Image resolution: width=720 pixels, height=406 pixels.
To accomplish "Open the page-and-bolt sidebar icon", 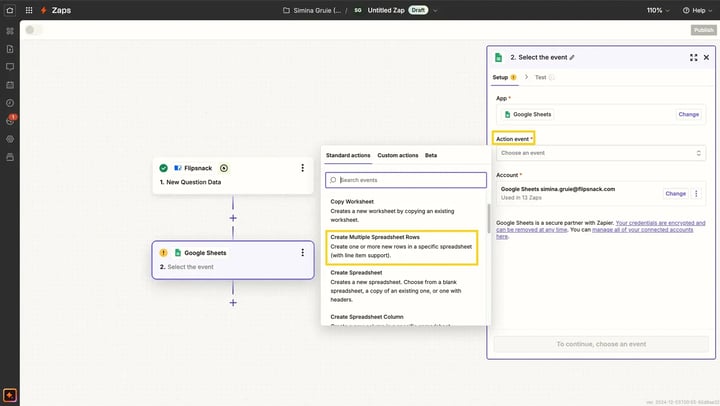I will tap(10, 49).
